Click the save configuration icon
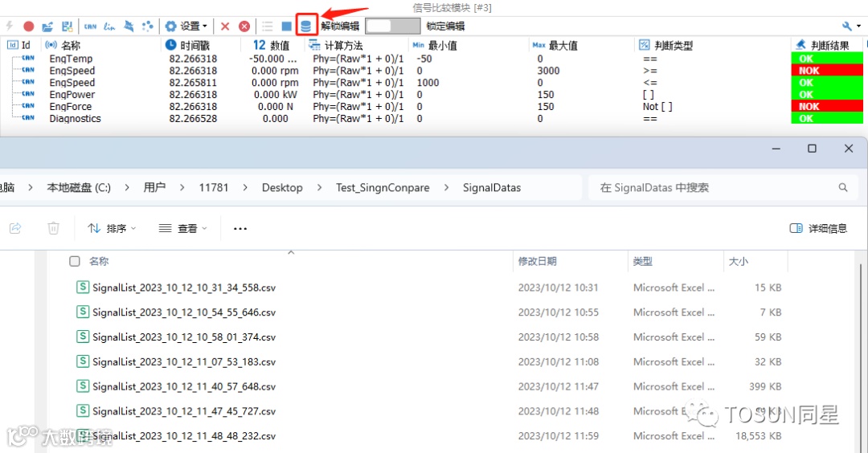 (x=67, y=26)
